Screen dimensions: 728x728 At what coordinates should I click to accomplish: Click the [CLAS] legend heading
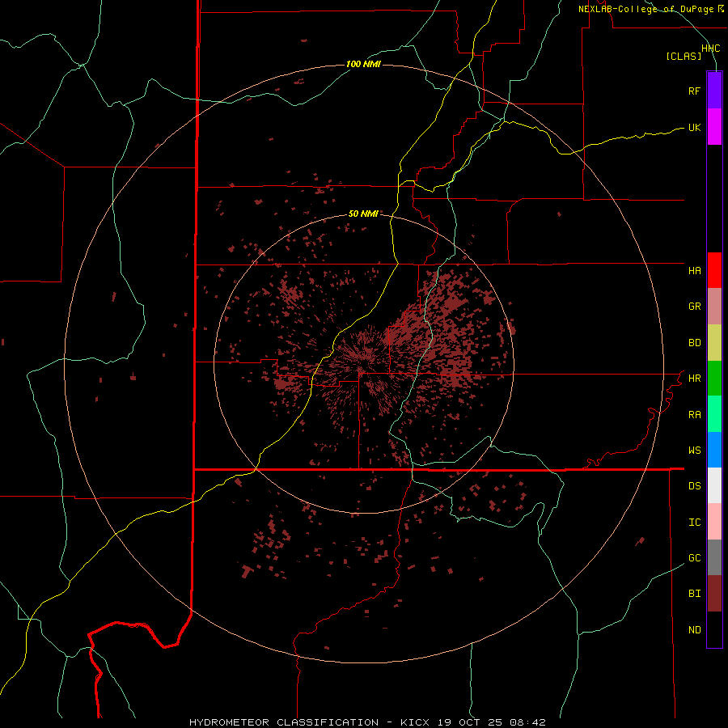click(x=684, y=56)
